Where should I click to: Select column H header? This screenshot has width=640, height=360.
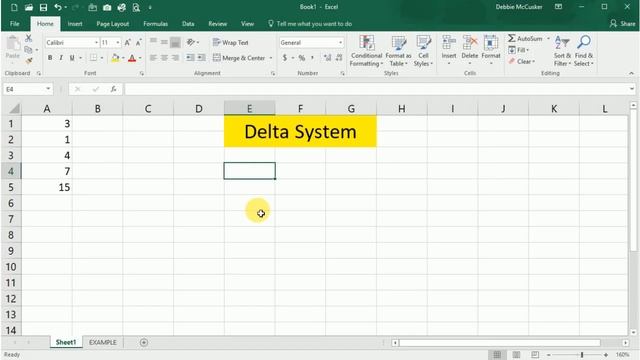(x=402, y=109)
